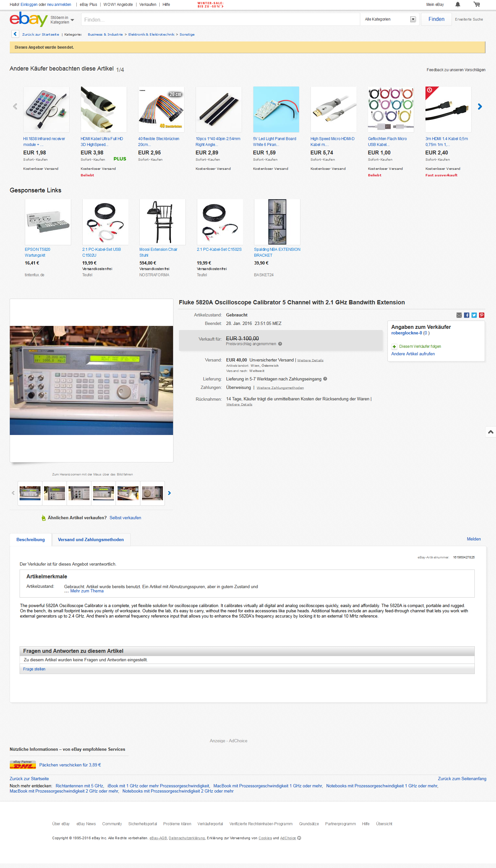Click Weitere Zahlungsmethoden link
496x868 pixels.
[x=280, y=388]
